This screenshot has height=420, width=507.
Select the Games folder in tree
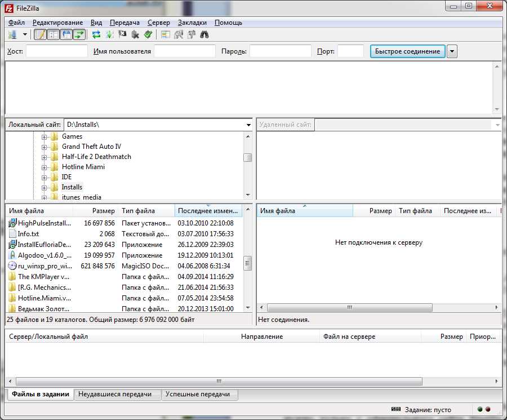coord(72,136)
